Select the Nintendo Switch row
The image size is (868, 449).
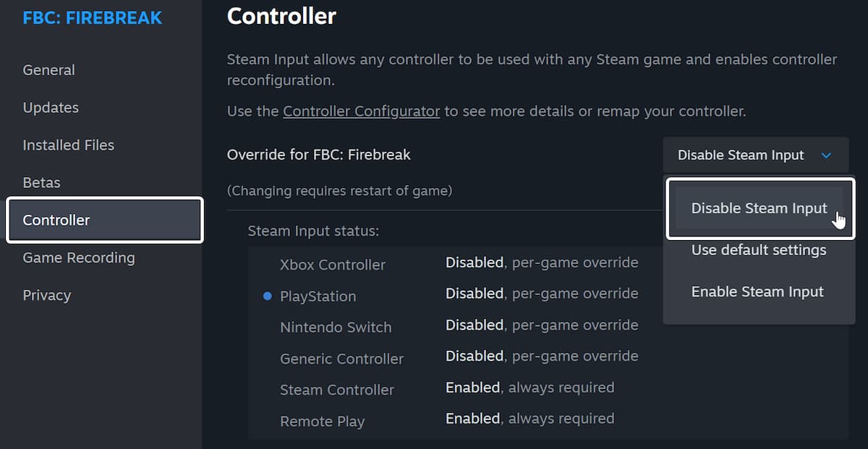(x=336, y=328)
